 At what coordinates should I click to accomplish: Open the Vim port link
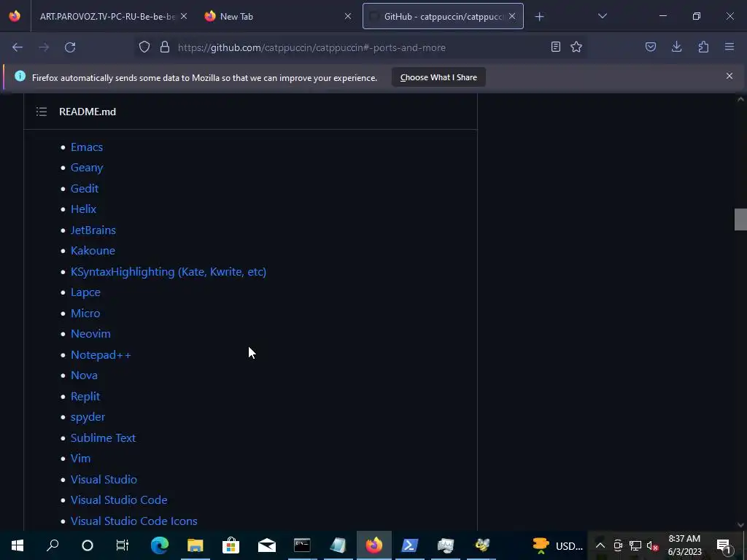coord(80,459)
